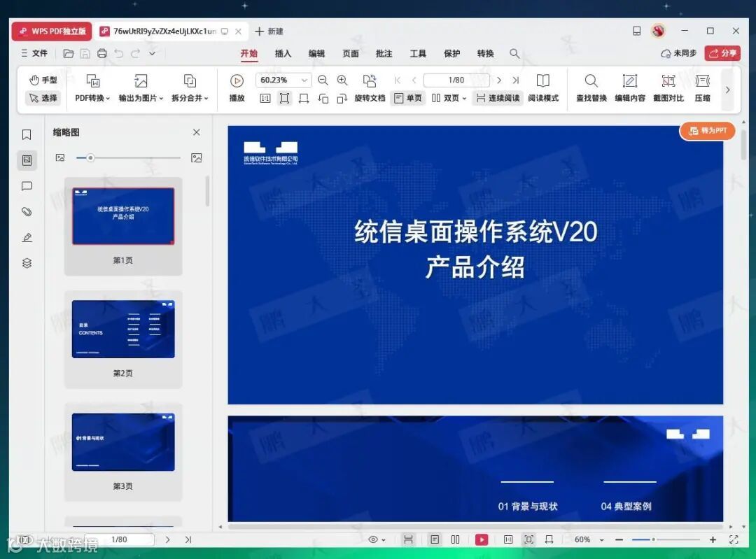The height and width of the screenshot is (559, 756).
Task: Open 截图对比 screenshot compare tool
Action: [668, 88]
